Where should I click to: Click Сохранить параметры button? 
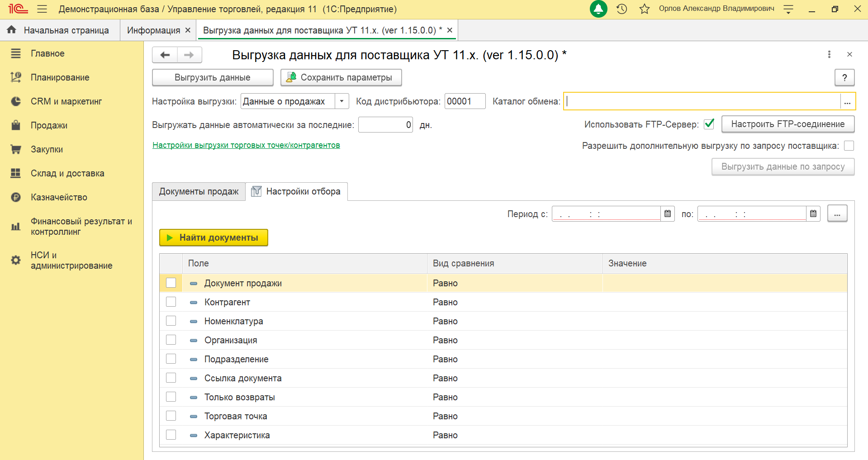pos(341,77)
